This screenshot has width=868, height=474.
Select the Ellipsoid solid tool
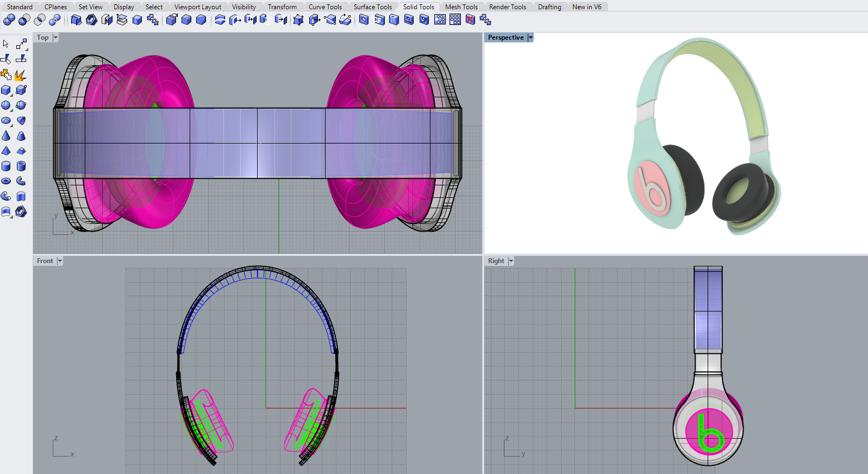6,120
